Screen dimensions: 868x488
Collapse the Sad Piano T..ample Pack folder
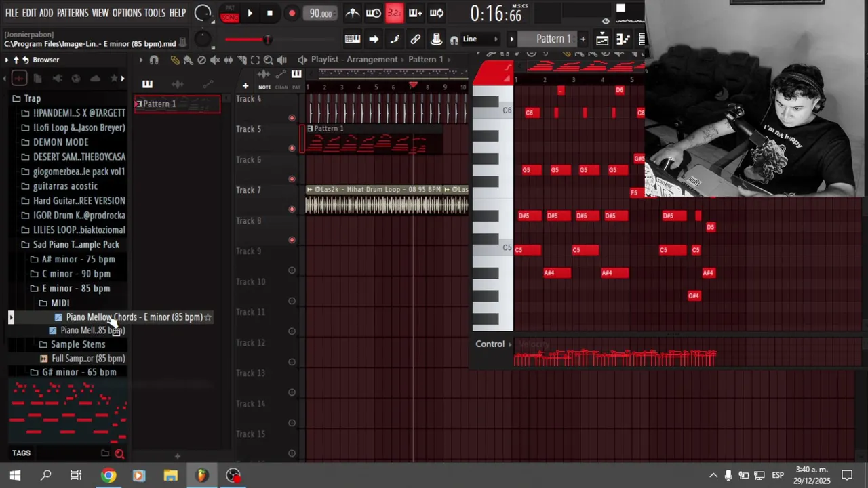(x=70, y=244)
